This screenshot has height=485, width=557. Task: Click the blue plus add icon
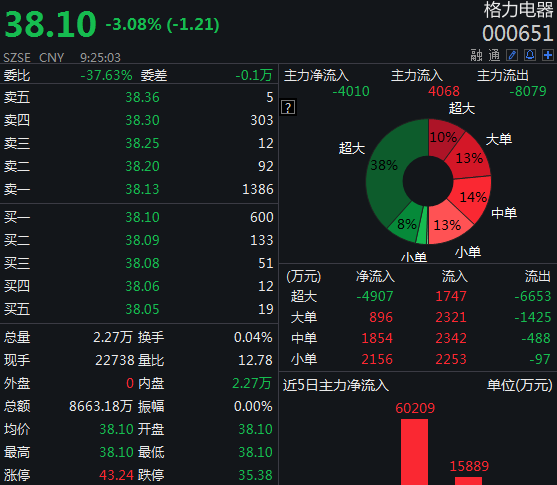(x=548, y=55)
